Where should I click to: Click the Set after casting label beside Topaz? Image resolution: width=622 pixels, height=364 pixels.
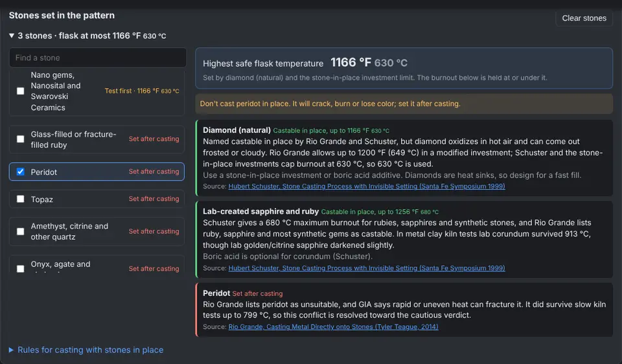[x=154, y=199]
